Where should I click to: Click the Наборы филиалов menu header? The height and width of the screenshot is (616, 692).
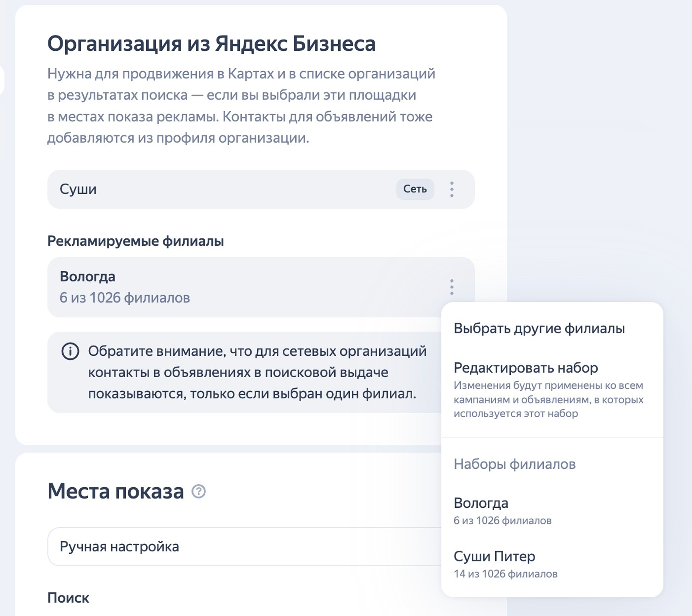[x=514, y=464]
